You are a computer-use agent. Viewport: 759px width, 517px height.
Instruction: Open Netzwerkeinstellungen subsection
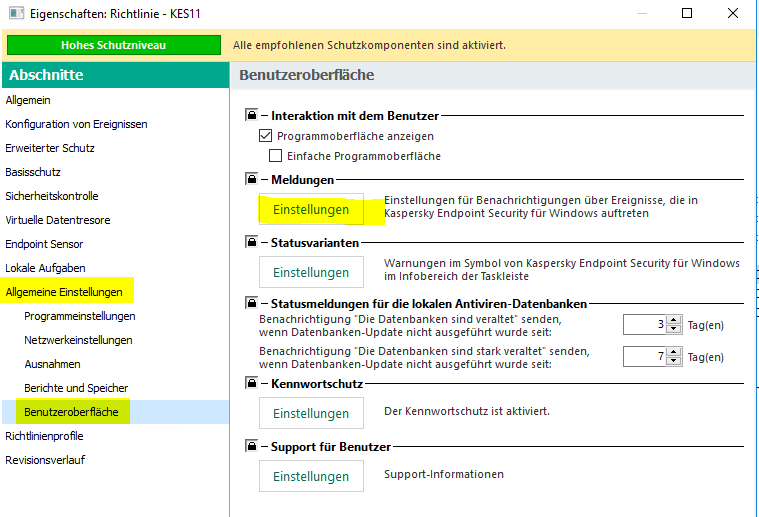click(78, 340)
